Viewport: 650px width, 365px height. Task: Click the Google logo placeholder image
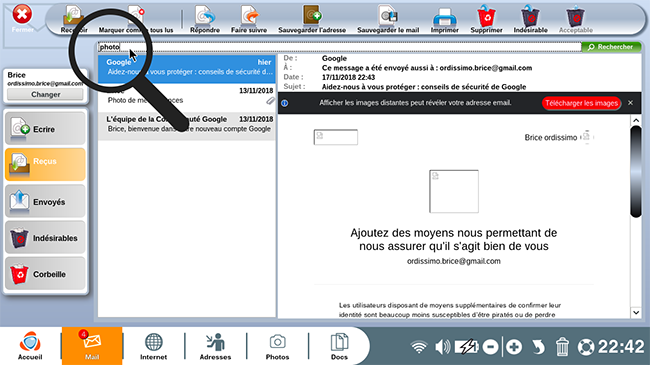coord(336,137)
